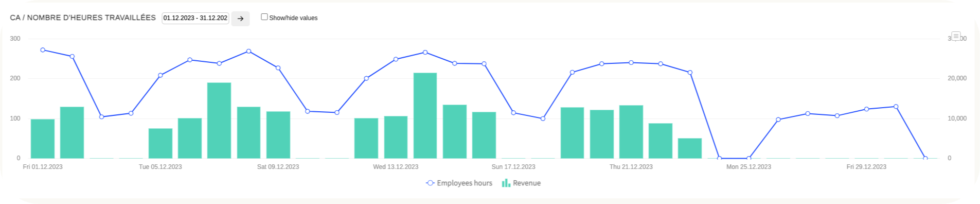Hide series via Employees hours legend label
Viewport: 980px width, 204px height.
(465, 183)
